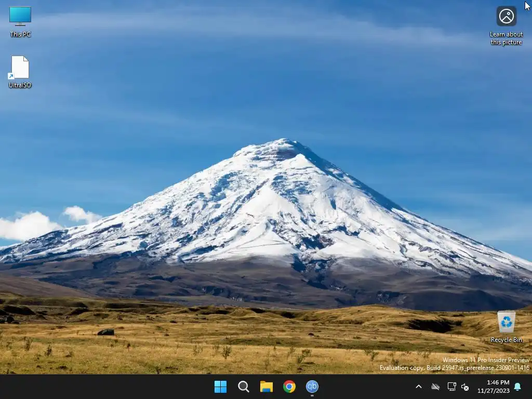
Task: Open the Windows Start menu
Action: pyautogui.click(x=220, y=387)
